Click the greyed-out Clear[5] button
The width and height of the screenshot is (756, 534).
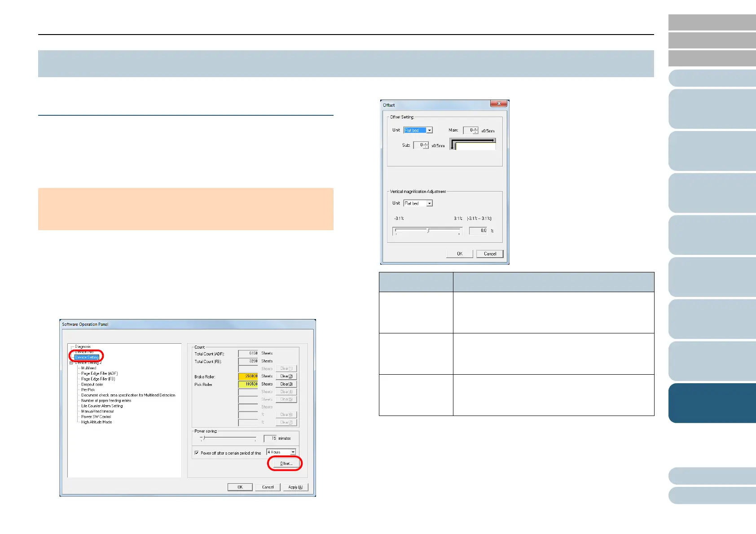[x=286, y=399]
